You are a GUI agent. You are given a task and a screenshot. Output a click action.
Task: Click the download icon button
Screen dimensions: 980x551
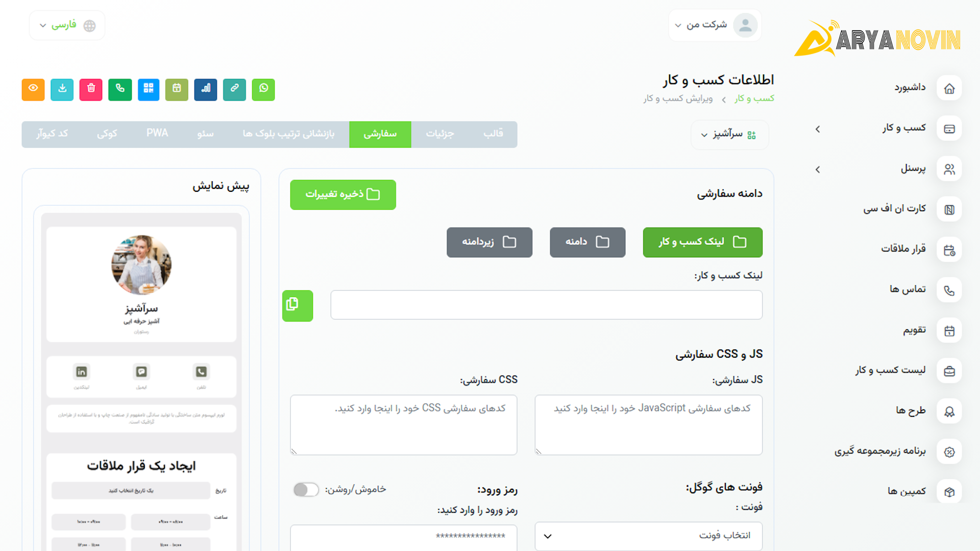(x=62, y=89)
